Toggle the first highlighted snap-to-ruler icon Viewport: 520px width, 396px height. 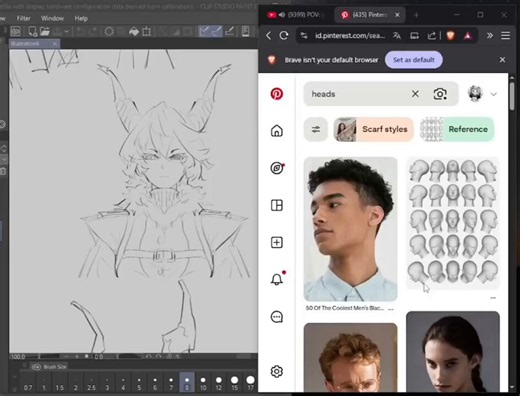click(204, 32)
